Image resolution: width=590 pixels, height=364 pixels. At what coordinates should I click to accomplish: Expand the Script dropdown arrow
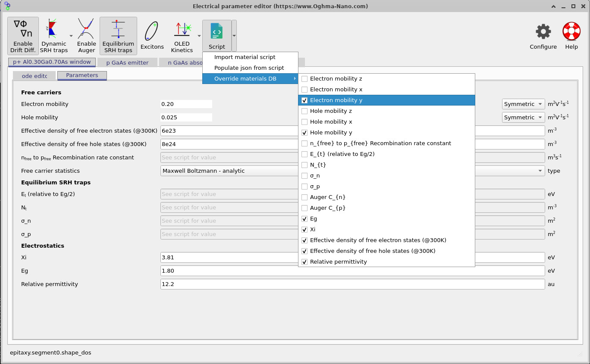click(234, 36)
